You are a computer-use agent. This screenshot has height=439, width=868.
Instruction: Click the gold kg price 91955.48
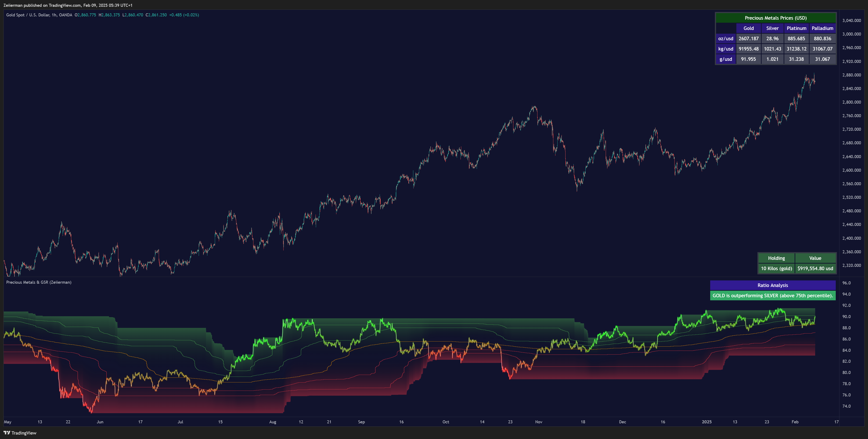click(748, 49)
